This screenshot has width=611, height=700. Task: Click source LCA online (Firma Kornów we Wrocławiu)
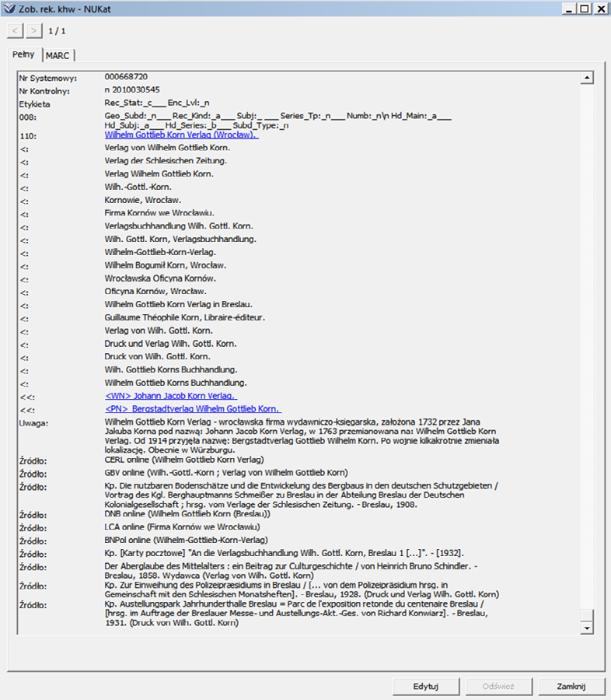(182, 527)
